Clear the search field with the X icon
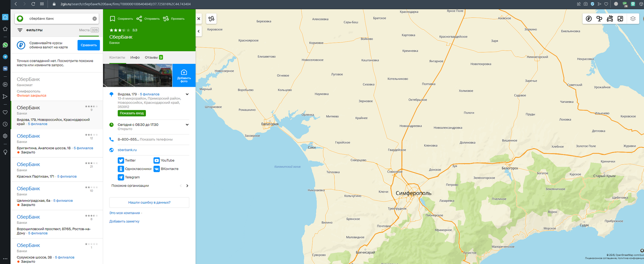 (95, 19)
